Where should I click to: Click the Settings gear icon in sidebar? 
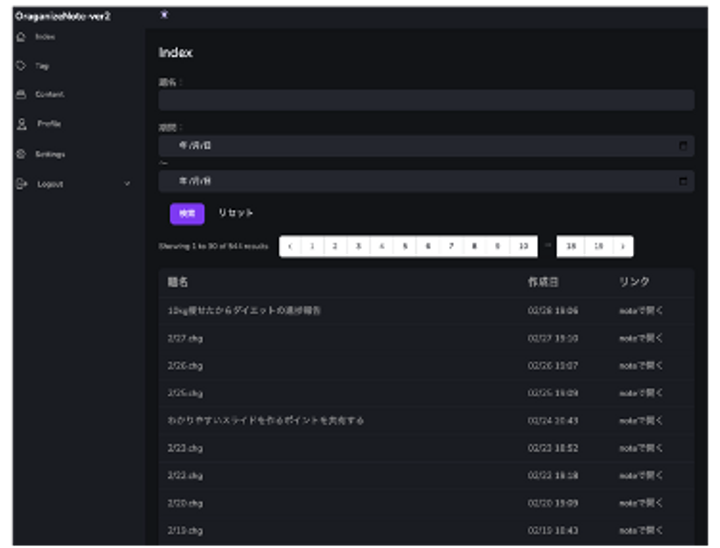(21, 154)
